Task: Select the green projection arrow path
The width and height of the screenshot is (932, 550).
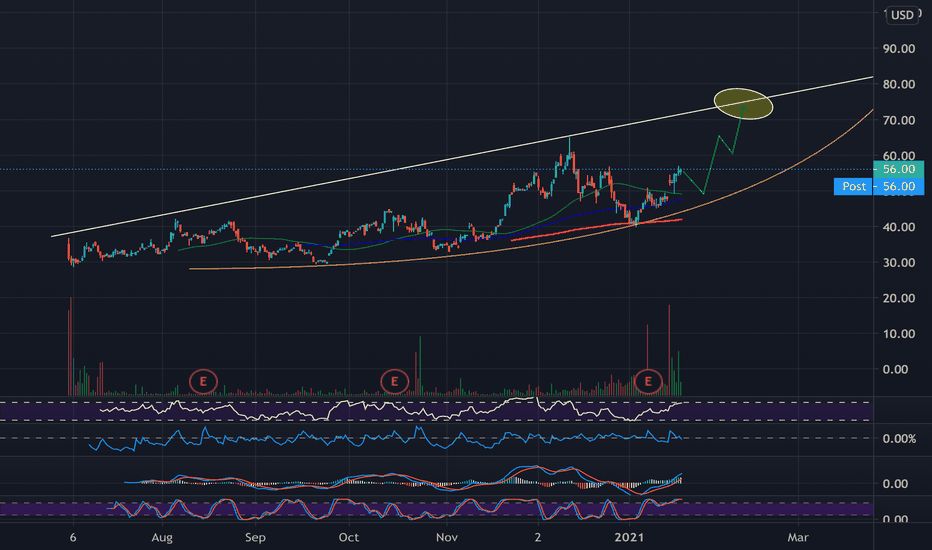Action: [711, 166]
